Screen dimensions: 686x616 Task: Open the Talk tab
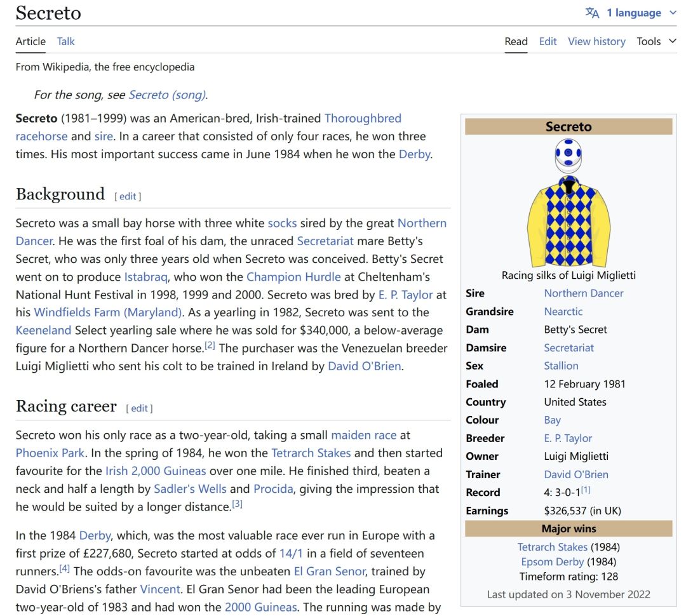(x=65, y=41)
